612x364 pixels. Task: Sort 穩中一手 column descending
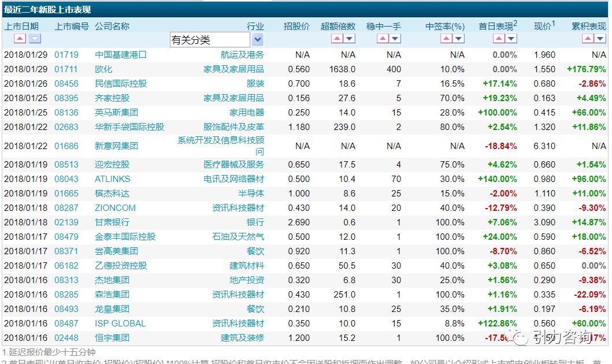point(395,38)
